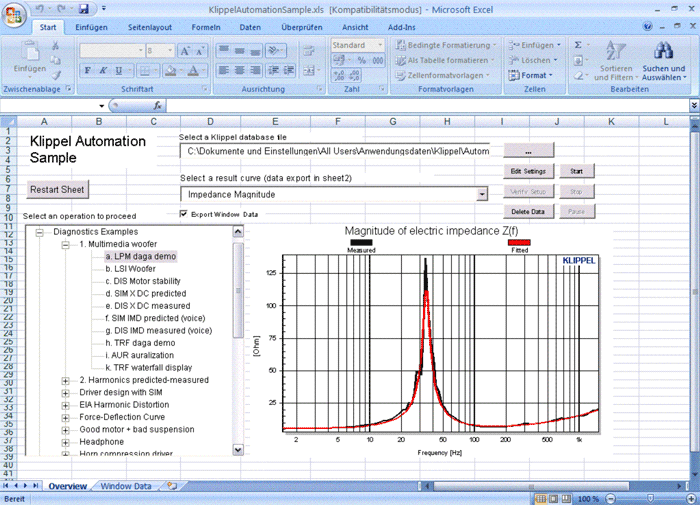Expand the EIA Harmonic Distortion node
Image resolution: width=700 pixels, height=505 pixels.
click(66, 405)
